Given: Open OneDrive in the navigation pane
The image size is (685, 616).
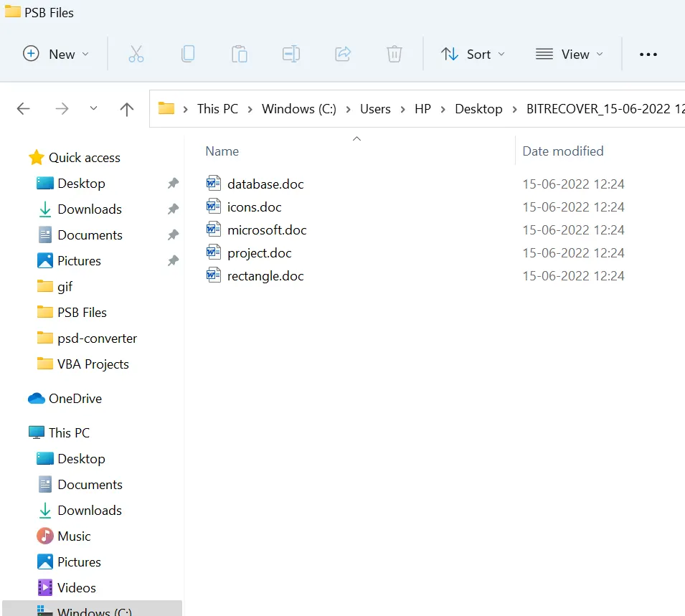Looking at the screenshot, I should click(75, 399).
